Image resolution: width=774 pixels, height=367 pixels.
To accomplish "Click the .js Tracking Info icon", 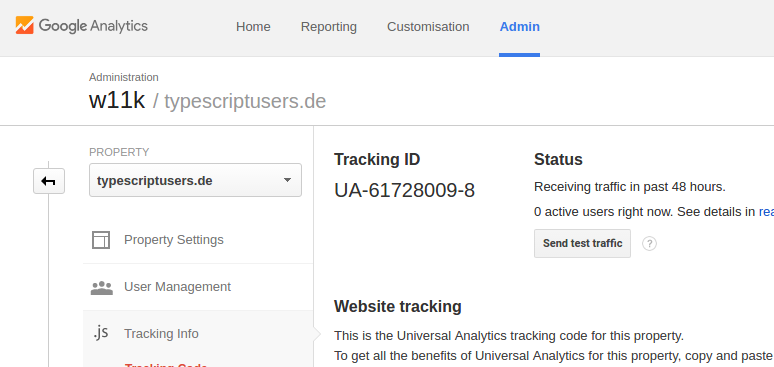I will (x=101, y=333).
